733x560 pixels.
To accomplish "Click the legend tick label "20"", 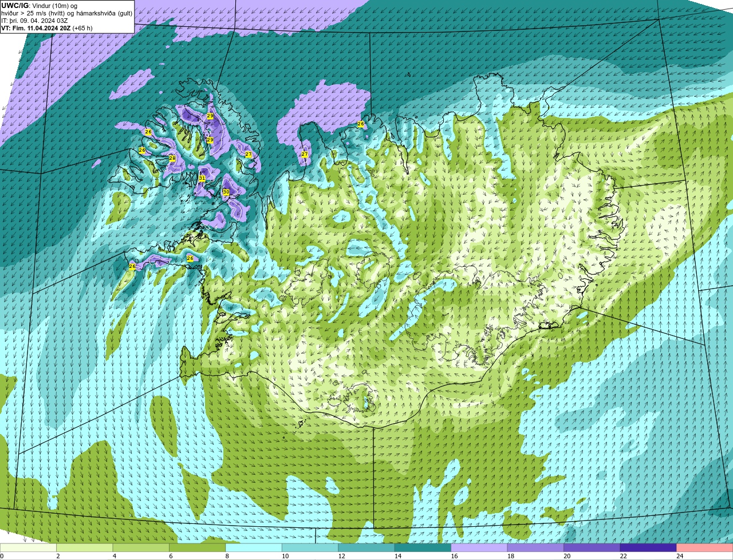I will (x=567, y=556).
